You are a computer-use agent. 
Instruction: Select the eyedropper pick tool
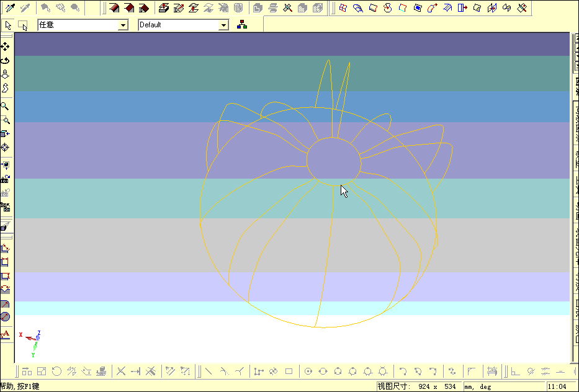11,7
